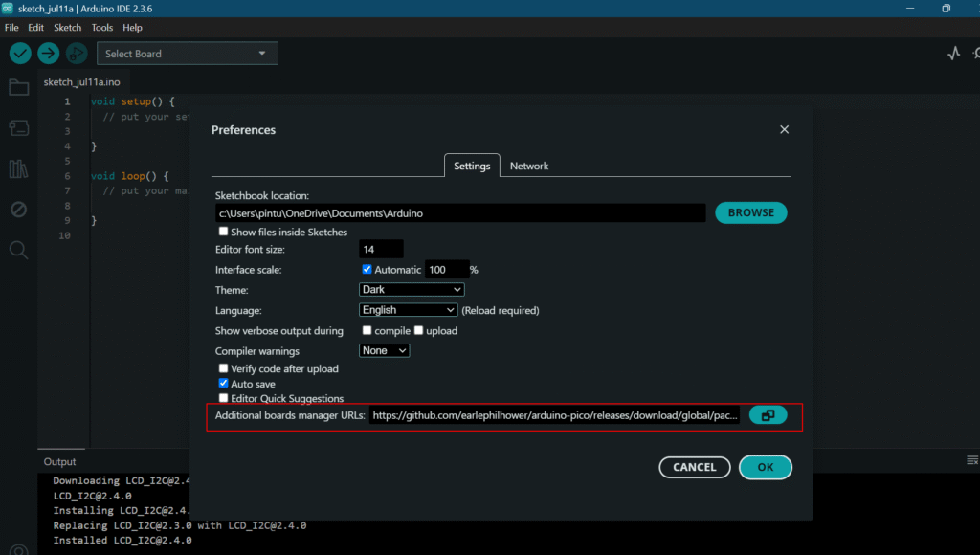Click 'Replacing LCD_I2C@2.3.0 with LCD_I2C@2.4.0' output line
Screen dimensions: 980x555
click(x=180, y=525)
